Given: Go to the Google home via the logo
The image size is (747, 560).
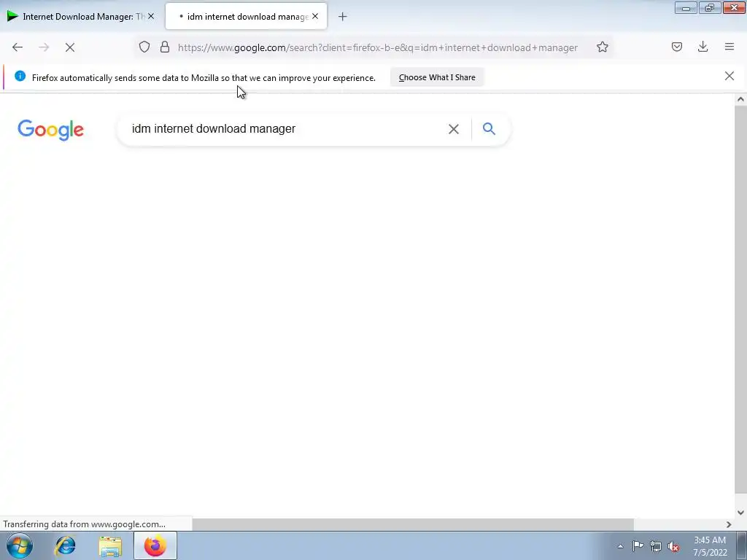Looking at the screenshot, I should click(50, 130).
